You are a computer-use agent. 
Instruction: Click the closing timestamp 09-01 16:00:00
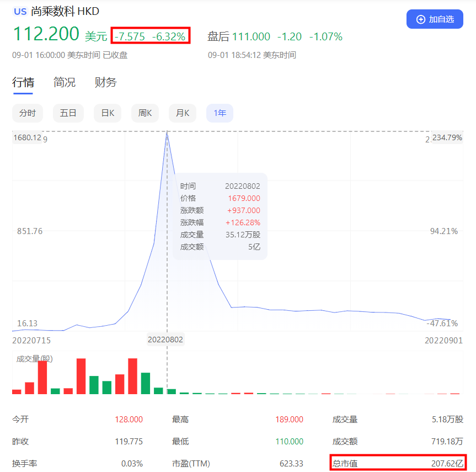coord(39,55)
